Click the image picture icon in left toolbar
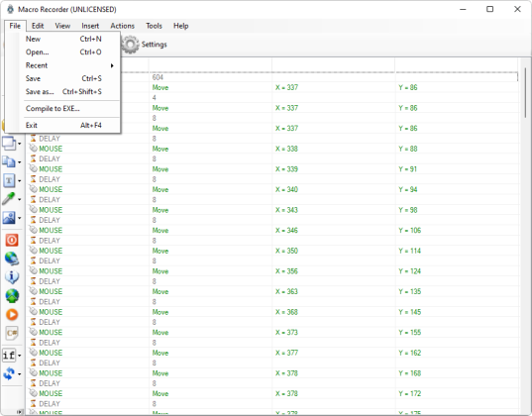 click(x=9, y=218)
